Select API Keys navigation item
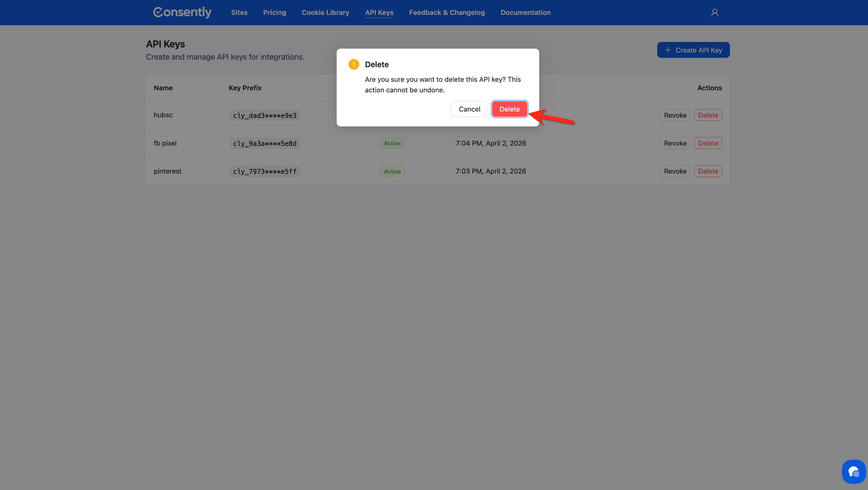 379,12
